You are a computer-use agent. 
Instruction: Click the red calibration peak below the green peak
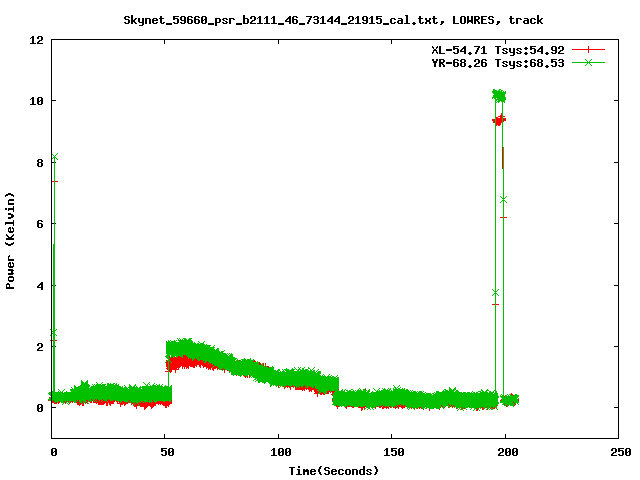[499, 120]
